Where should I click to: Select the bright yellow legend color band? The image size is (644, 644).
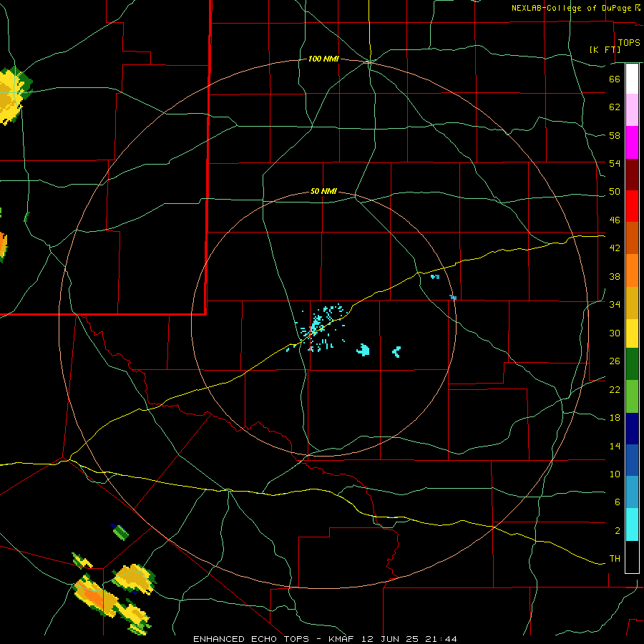click(632, 333)
